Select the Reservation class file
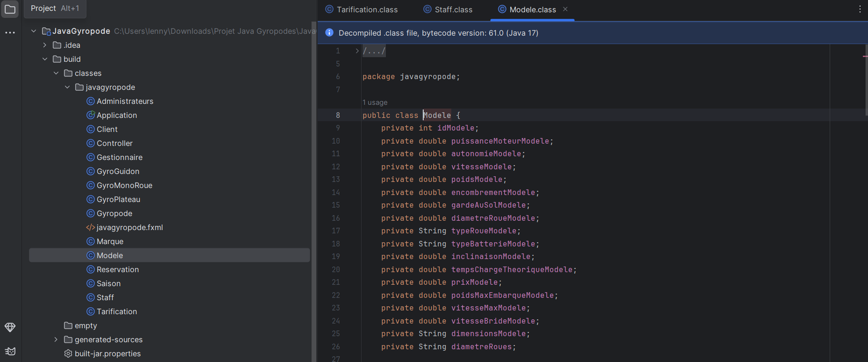Image resolution: width=868 pixels, height=362 pixels. click(117, 270)
